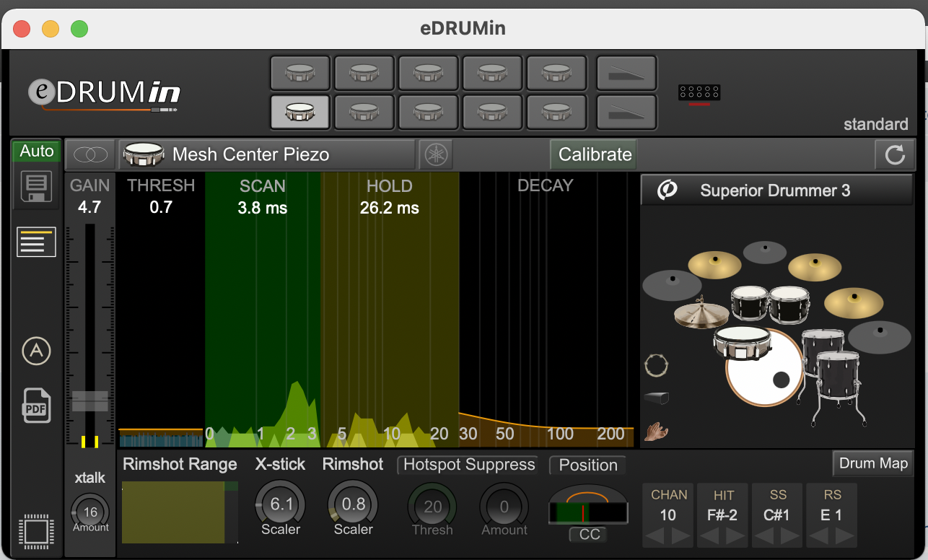Open the Mesh Center Piezo pad type dropdown
Screen dimensions: 928x560
pyautogui.click(x=267, y=154)
